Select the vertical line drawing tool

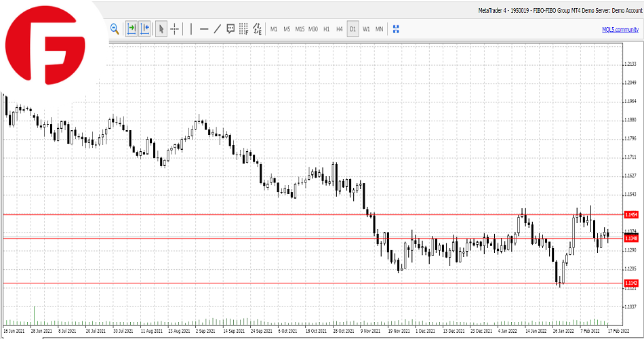point(191,28)
